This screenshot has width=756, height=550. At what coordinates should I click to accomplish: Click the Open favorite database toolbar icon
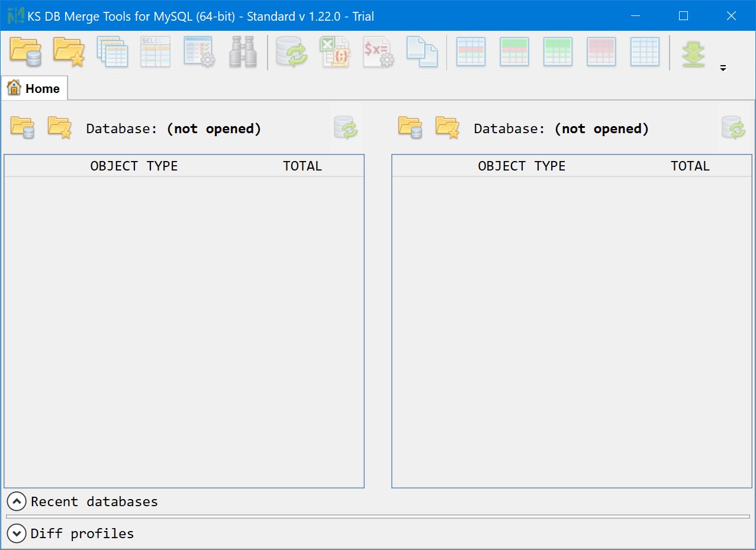(x=69, y=52)
